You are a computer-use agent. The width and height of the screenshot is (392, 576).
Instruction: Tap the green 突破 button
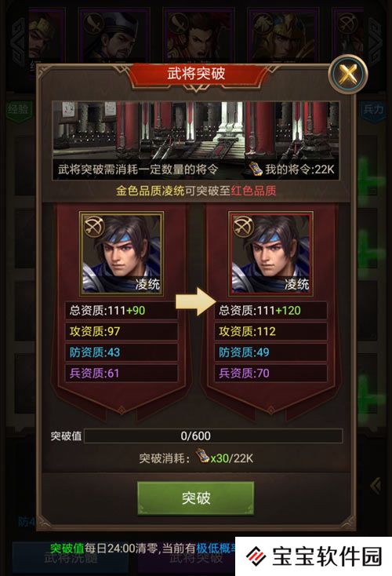[196, 498]
